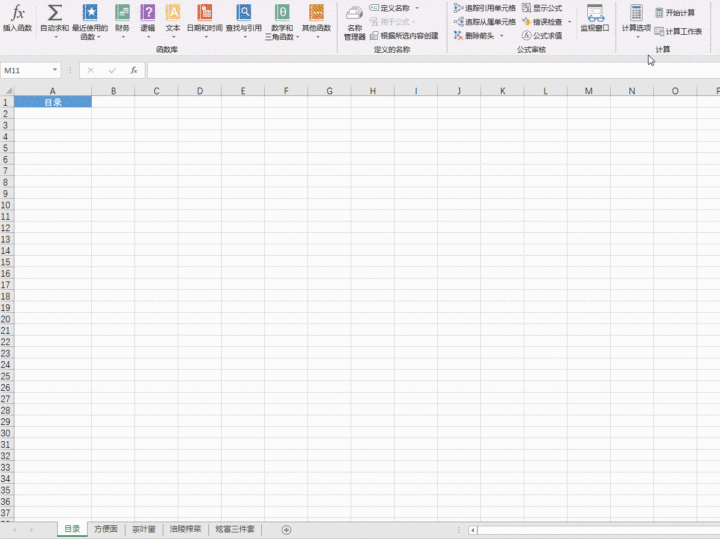720x539 pixels.
Task: Click the sheet tab scroll left arrow
Action: pyautogui.click(x=15, y=530)
